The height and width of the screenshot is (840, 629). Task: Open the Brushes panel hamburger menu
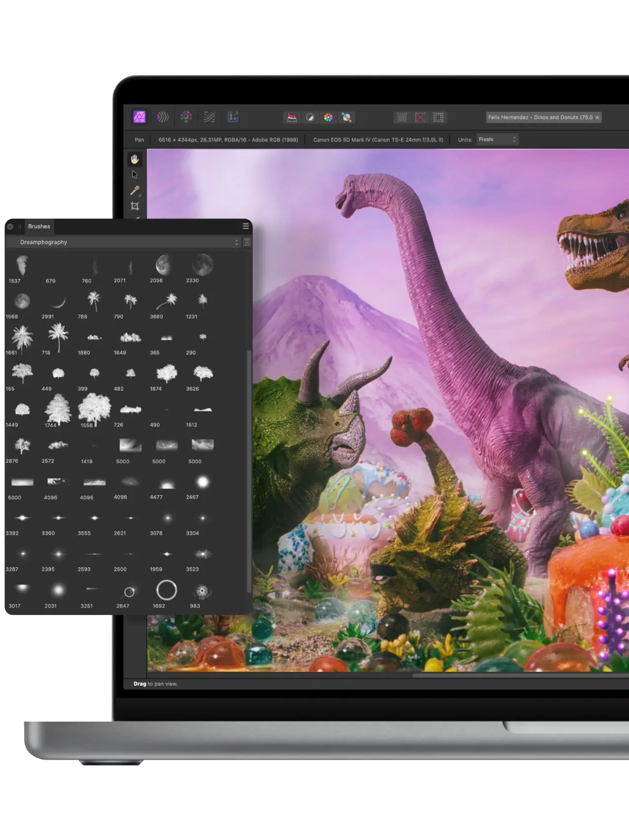pos(245,226)
